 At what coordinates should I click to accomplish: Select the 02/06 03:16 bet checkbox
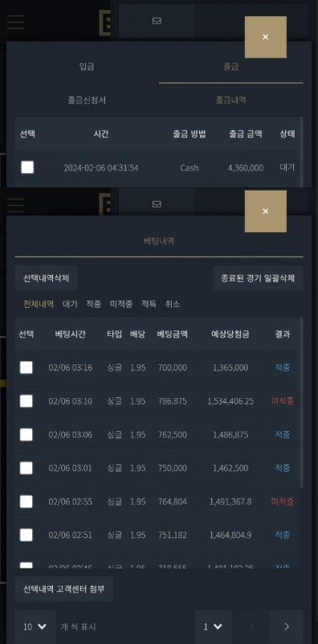click(x=26, y=367)
